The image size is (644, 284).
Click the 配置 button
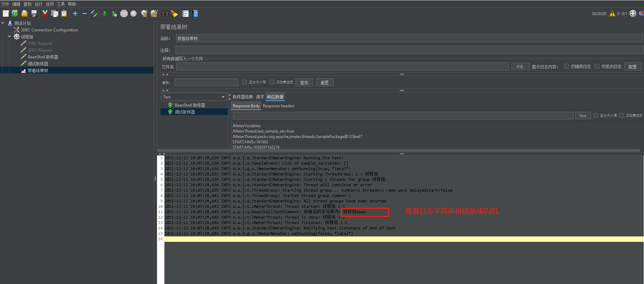(x=633, y=67)
